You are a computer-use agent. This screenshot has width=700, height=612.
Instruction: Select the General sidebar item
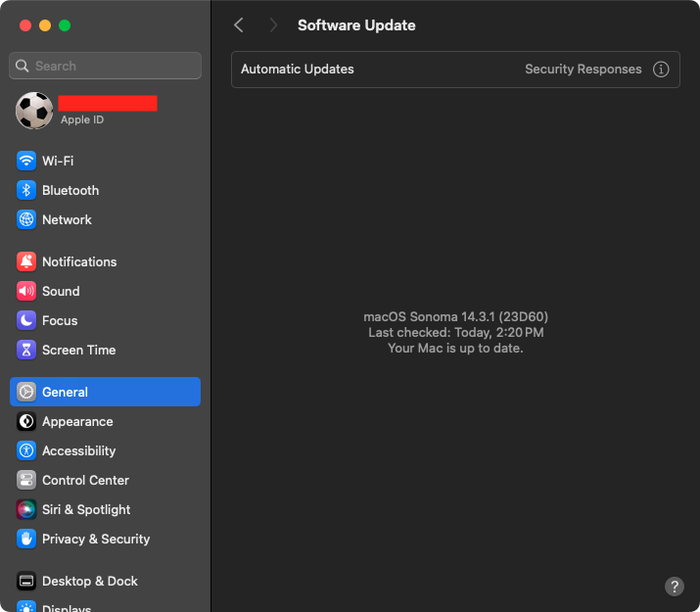click(x=105, y=392)
